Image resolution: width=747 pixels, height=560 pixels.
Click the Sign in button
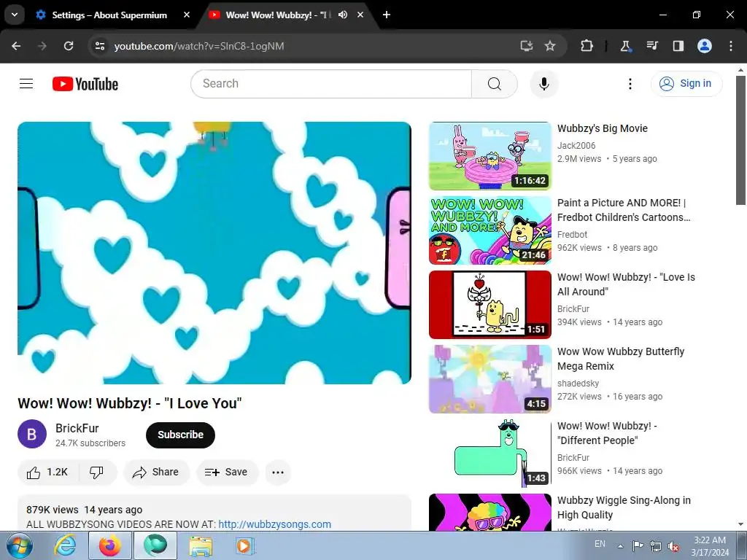coord(686,84)
